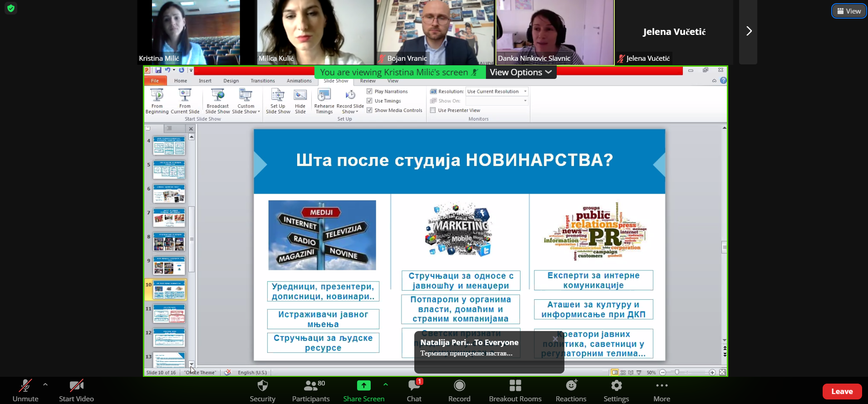Screen dimensions: 868x404
Task: Switch to the Design tab
Action: (x=231, y=81)
